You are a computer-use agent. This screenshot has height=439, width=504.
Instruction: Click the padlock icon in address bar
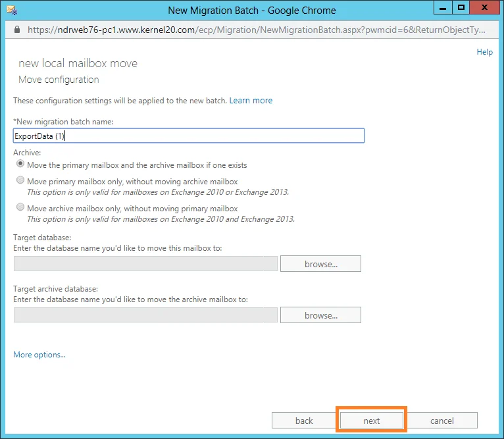(x=17, y=30)
